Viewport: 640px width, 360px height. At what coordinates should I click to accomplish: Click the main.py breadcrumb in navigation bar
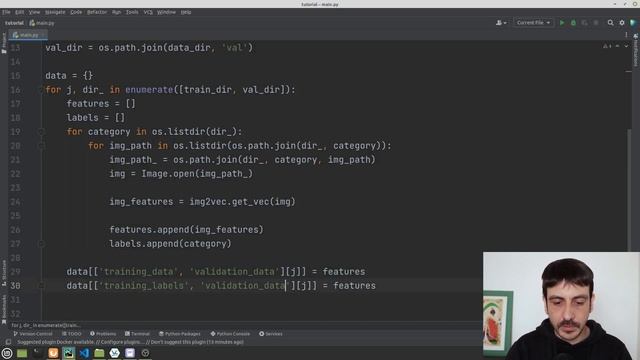(x=42, y=23)
